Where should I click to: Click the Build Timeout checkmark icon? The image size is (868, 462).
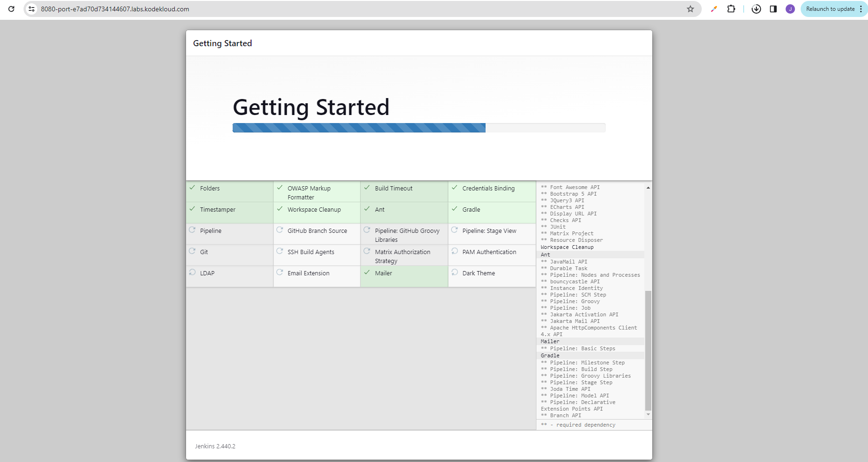(367, 188)
